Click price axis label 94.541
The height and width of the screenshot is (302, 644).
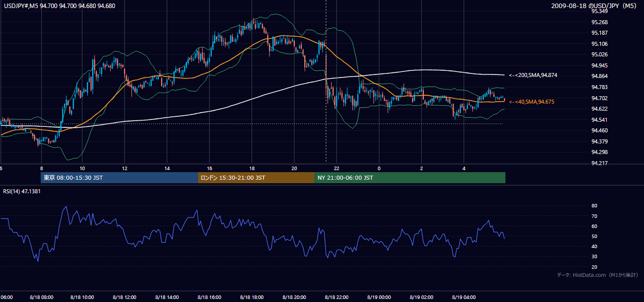[x=599, y=120]
